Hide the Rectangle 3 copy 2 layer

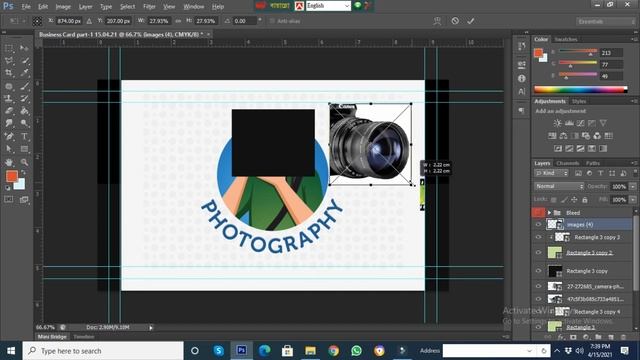(538, 253)
